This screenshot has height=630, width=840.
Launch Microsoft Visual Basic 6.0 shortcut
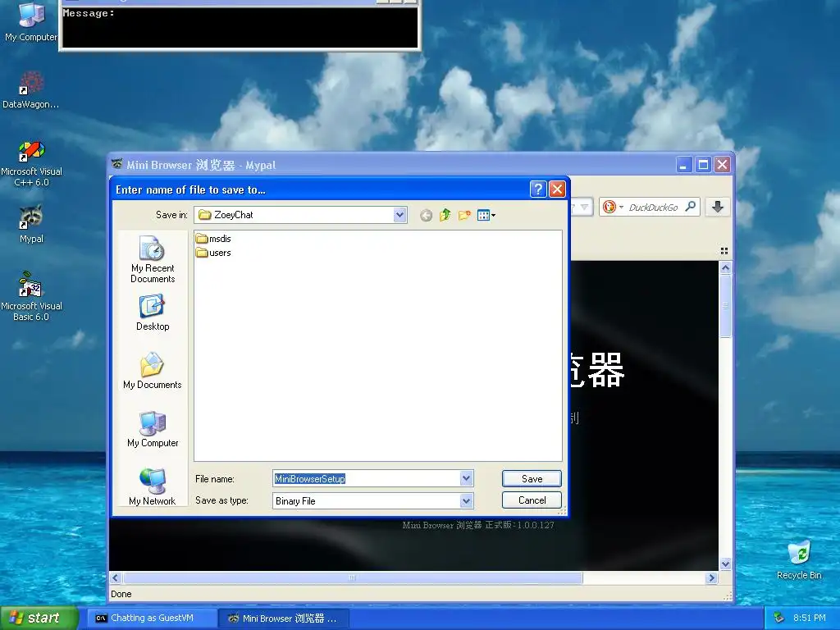click(x=31, y=296)
